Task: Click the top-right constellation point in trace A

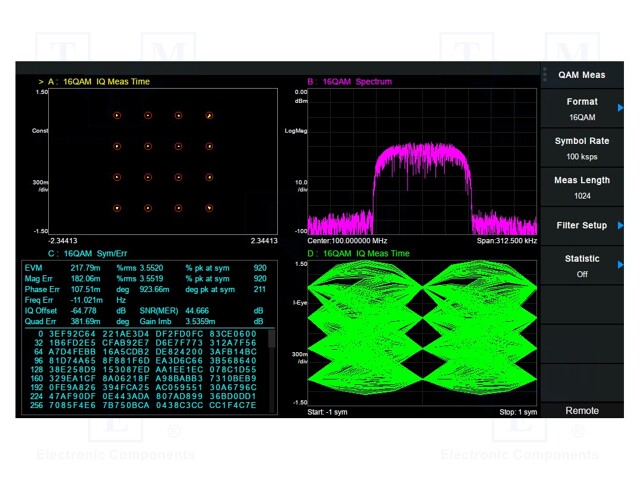Action: (209, 116)
